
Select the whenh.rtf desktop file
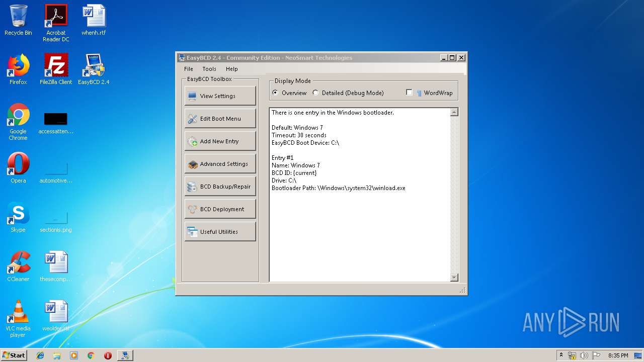tap(94, 21)
